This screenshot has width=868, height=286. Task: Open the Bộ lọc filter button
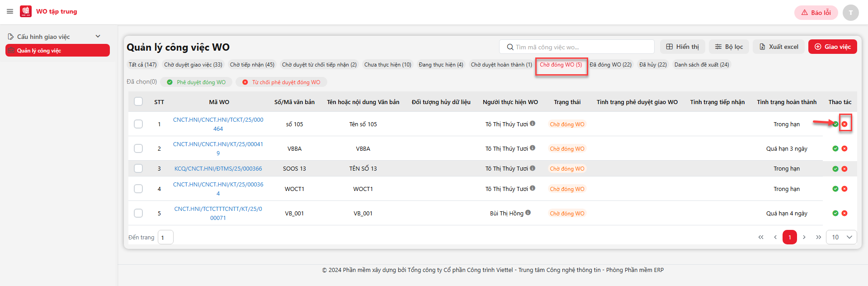click(729, 47)
